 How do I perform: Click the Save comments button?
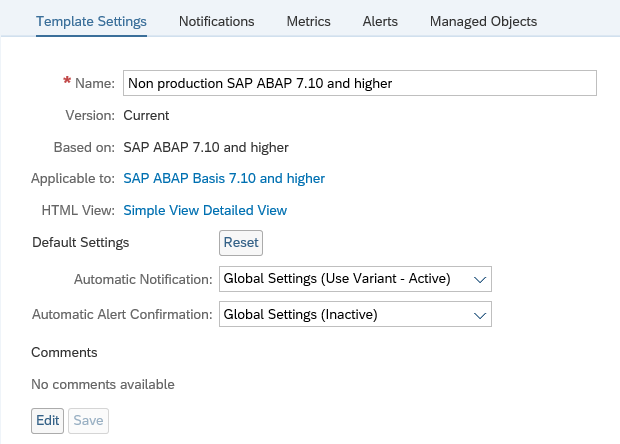click(88, 421)
